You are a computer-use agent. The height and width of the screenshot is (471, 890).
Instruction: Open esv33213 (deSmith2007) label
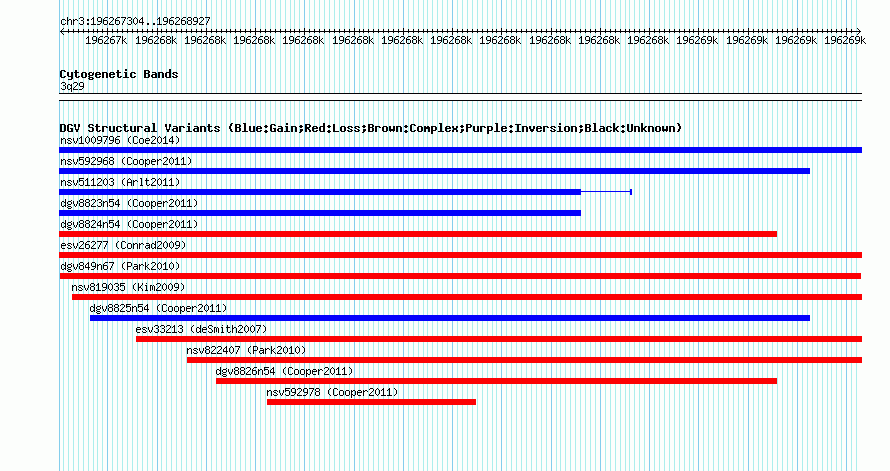(x=201, y=329)
